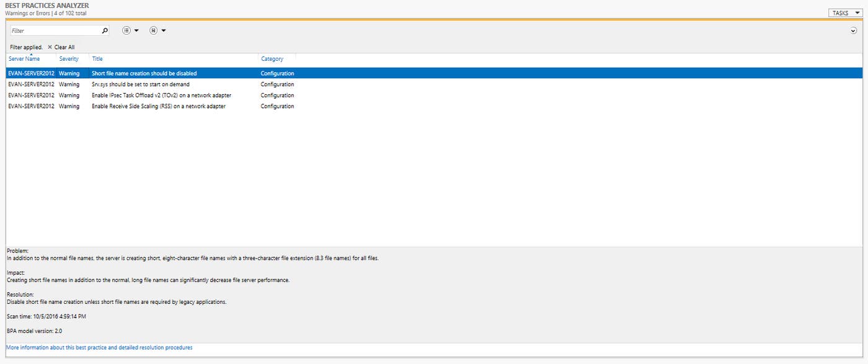Open the TASKS dropdown menu
The width and height of the screenshot is (868, 364).
point(844,13)
